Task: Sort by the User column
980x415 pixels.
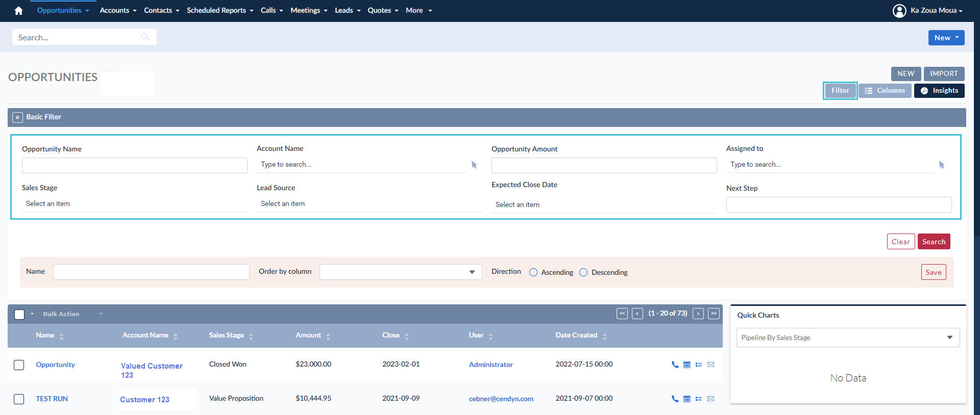Action: (x=491, y=336)
